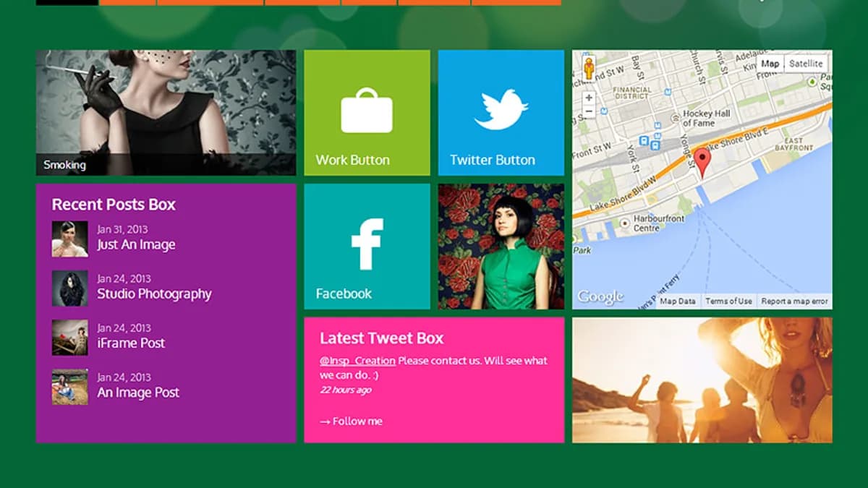Open the "An Image Post" title link
Image resolution: width=868 pixels, height=488 pixels.
click(x=139, y=393)
